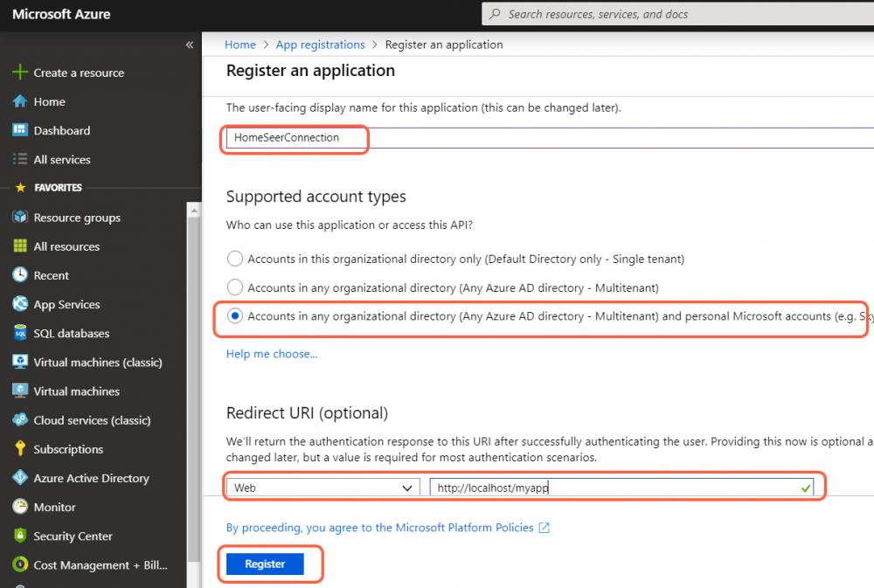Select single tenant Default Directory only option
874x588 pixels.
point(234,259)
